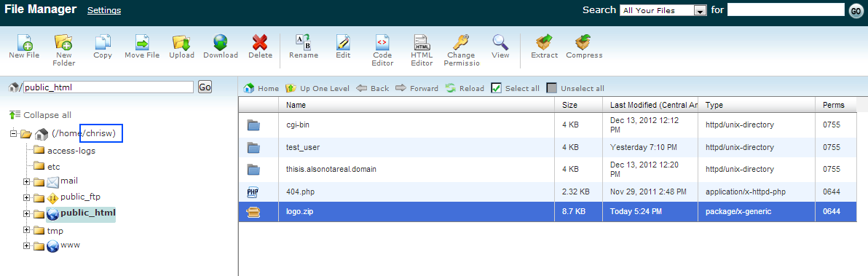The width and height of the screenshot is (868, 276).
Task: Click the logo.zip package icon
Action: (x=253, y=211)
